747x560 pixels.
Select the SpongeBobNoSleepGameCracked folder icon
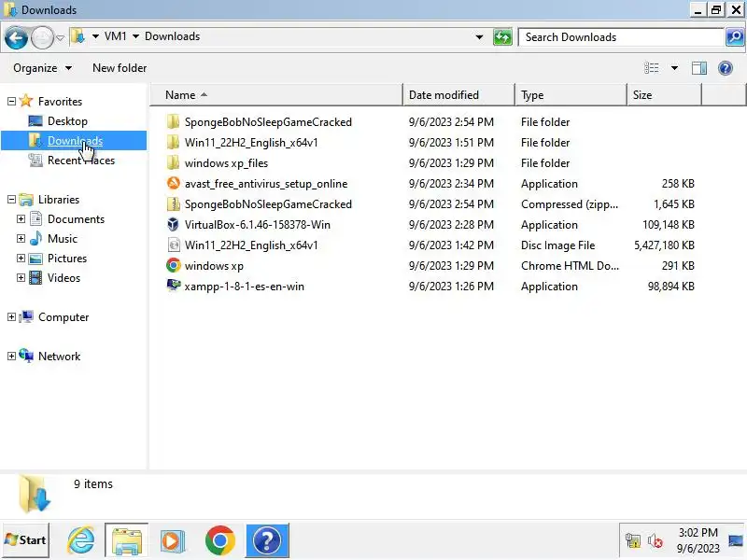click(174, 122)
